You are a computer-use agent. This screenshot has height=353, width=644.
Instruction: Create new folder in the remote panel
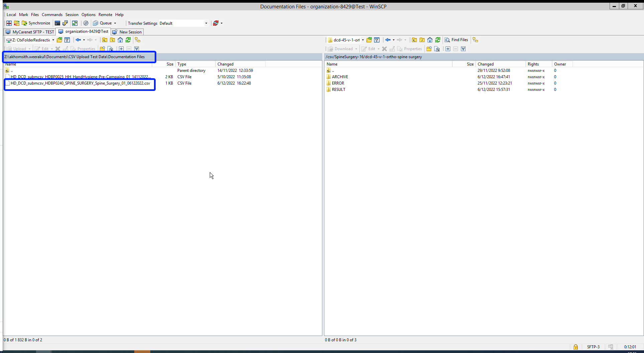click(x=429, y=49)
